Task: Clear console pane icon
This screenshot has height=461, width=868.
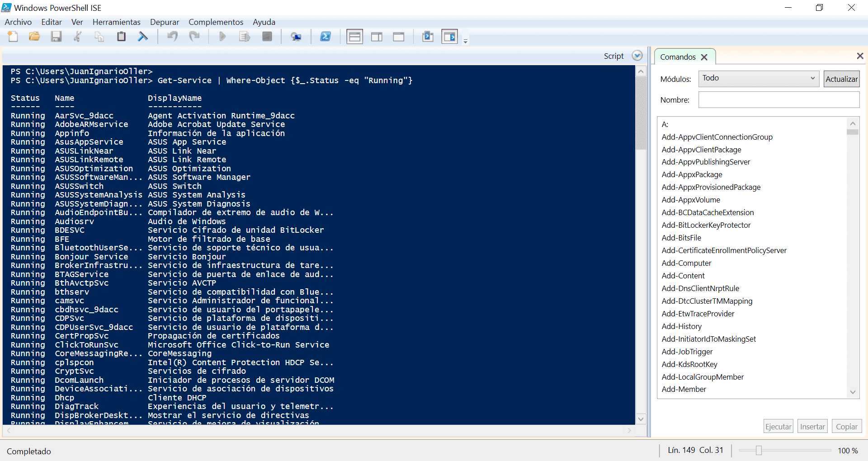Action: [x=143, y=37]
